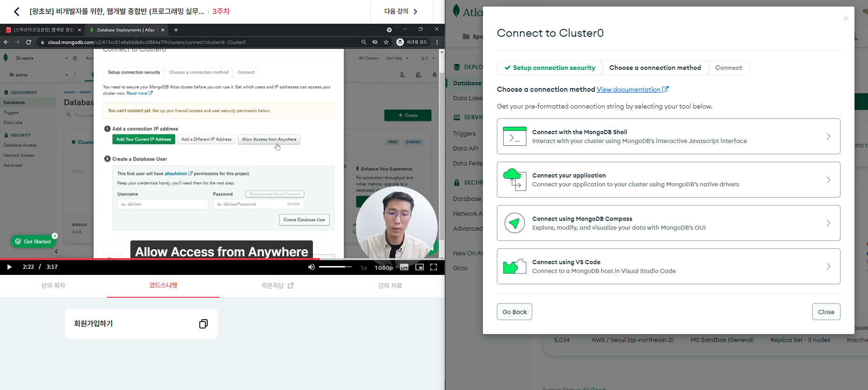Toggle video subtitles icon
This screenshot has height=390, width=868.
coord(404,267)
